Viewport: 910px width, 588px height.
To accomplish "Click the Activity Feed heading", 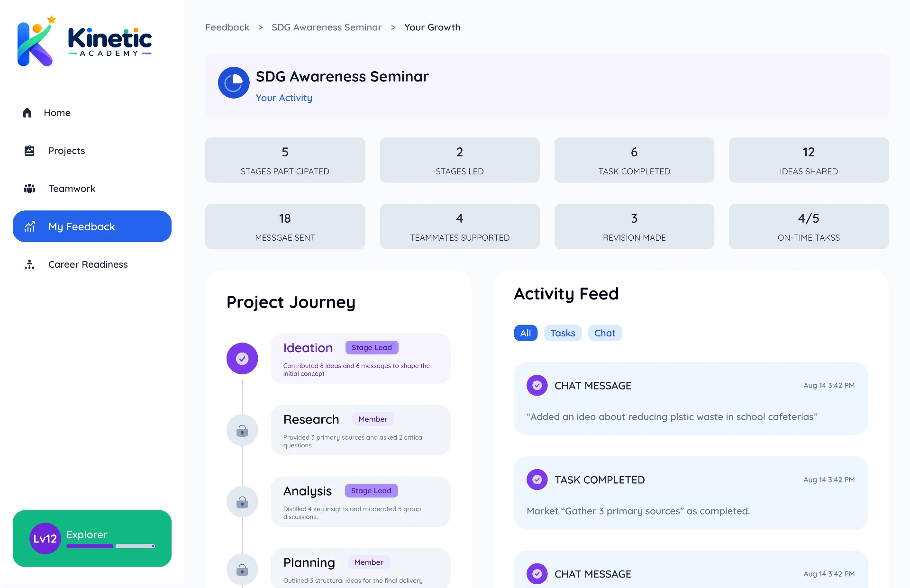I will (x=566, y=294).
